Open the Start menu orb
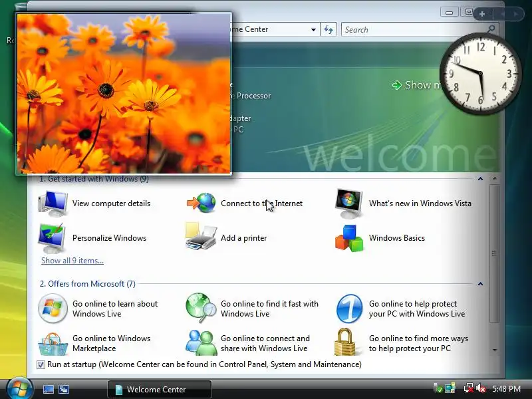This screenshot has width=532, height=399. tap(19, 388)
